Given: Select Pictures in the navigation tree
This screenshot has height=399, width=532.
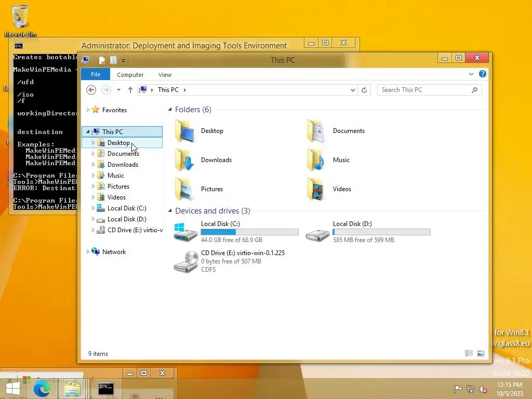Looking at the screenshot, I should (x=118, y=187).
